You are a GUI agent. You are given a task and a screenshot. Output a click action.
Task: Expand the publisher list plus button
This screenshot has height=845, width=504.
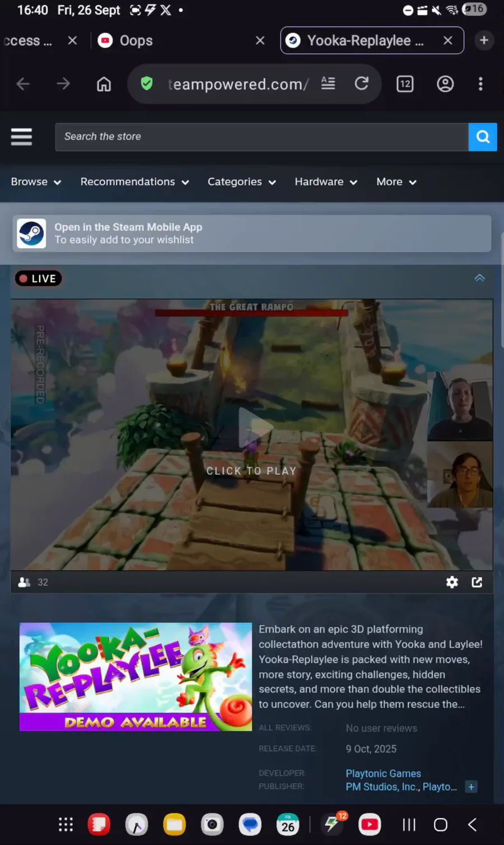472,787
